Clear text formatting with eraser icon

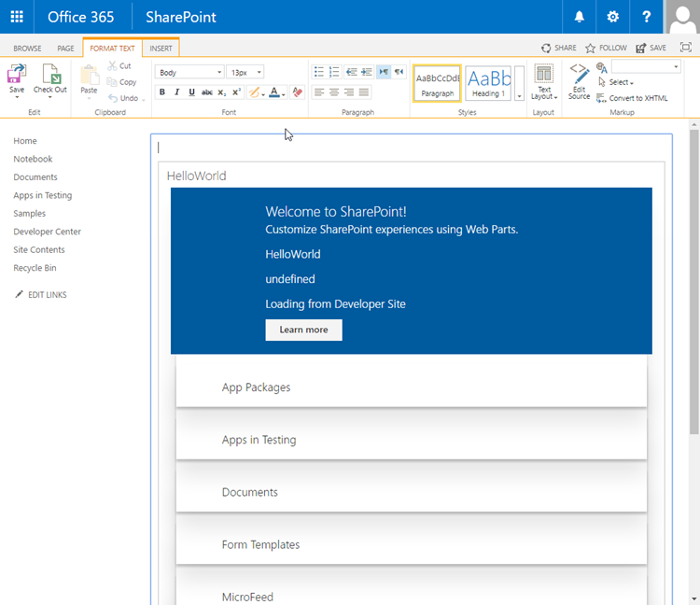click(298, 92)
